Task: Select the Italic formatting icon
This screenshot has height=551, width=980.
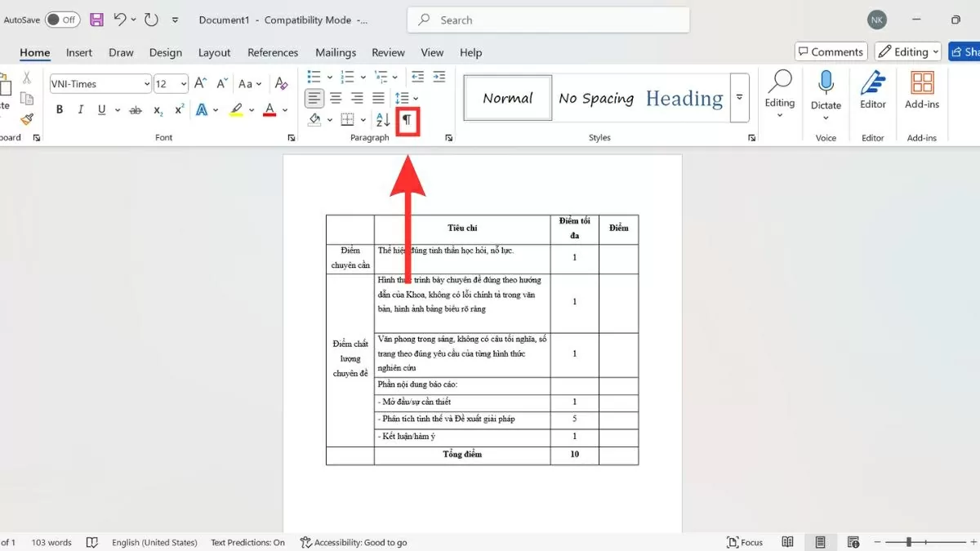Action: coord(79,109)
